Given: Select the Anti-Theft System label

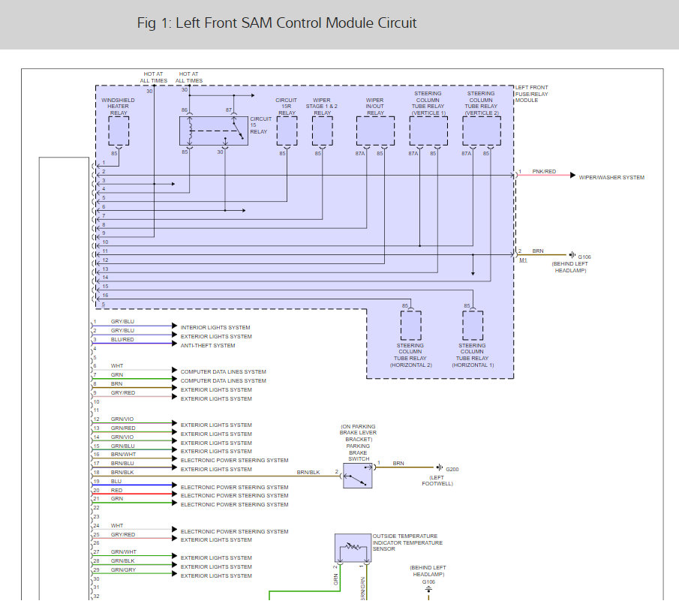Looking at the screenshot, I should point(208,346).
